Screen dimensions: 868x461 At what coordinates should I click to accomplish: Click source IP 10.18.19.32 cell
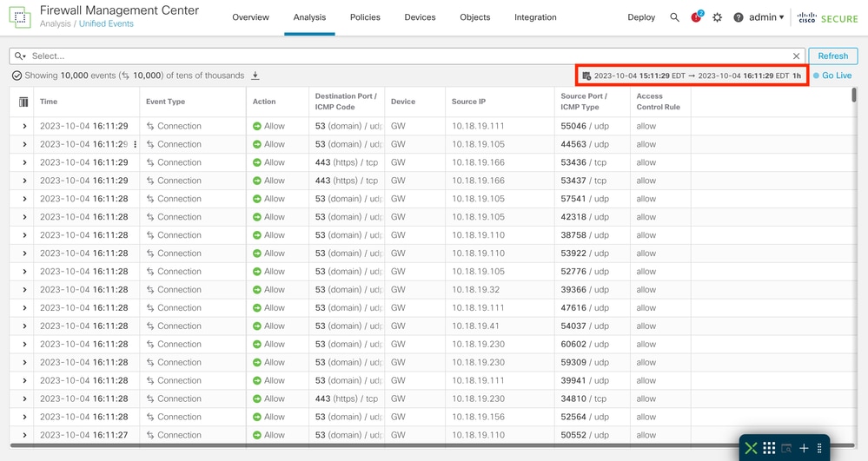pyautogui.click(x=475, y=289)
